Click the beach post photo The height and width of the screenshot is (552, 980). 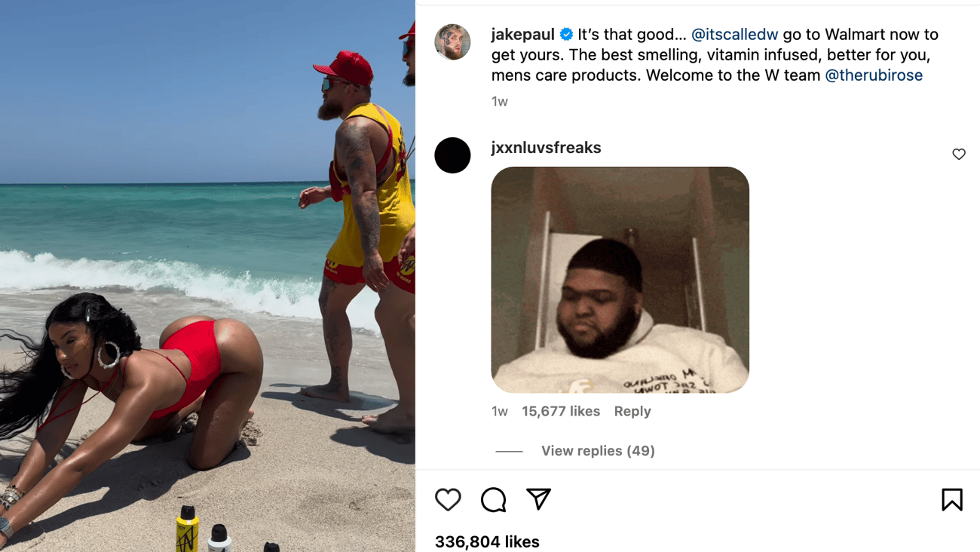pos(207,276)
